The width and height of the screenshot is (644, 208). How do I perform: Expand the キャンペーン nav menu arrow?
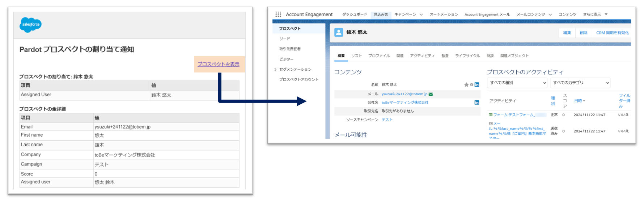coord(421,14)
